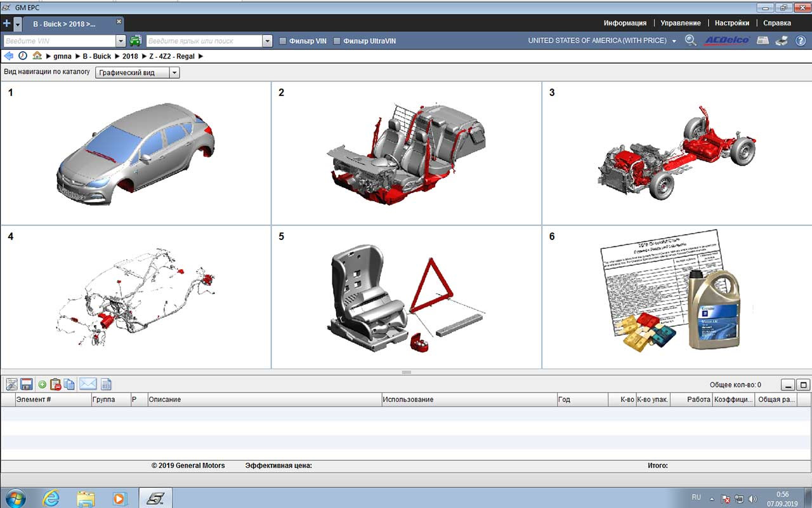Viewport: 812px width, 508px height.
Task: Select child seat accessories image 5
Action: click(407, 297)
